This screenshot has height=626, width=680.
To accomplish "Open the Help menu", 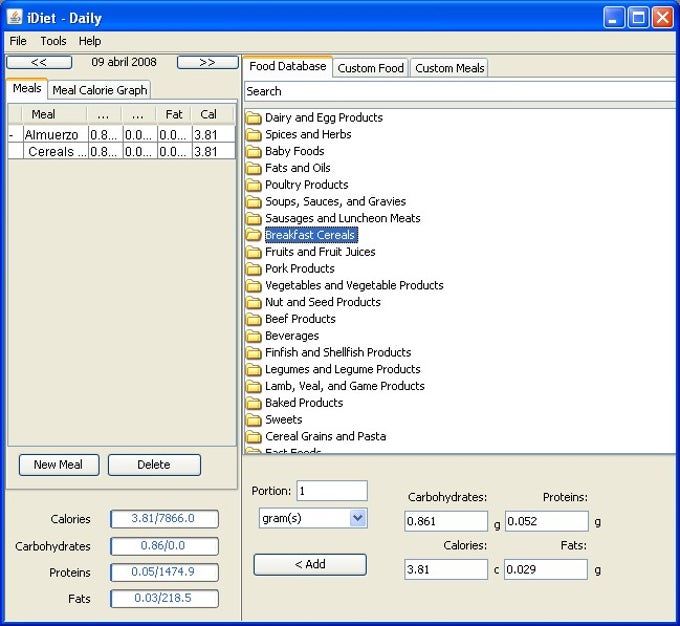I will 90,41.
